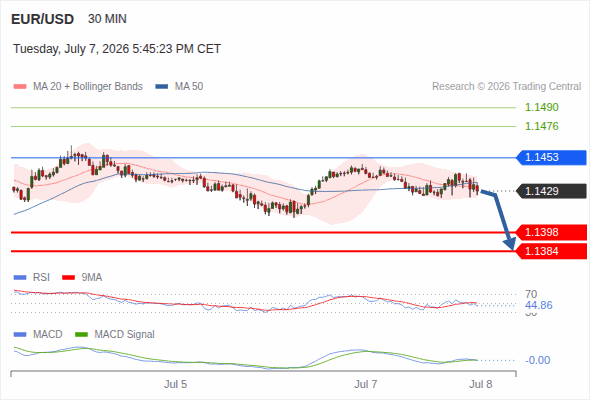Click the MA 20 + Bollinger Bands legend swatch
590x400 pixels.
click(20, 87)
